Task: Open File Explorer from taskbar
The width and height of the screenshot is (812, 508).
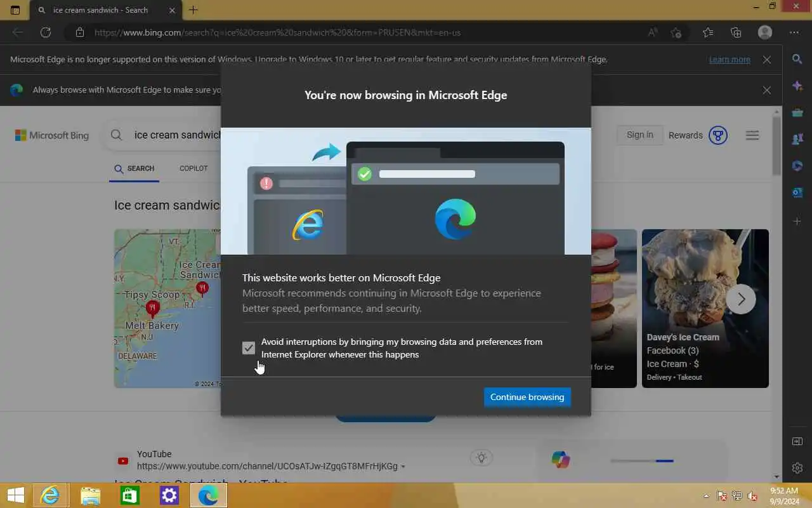Action: 91,495
